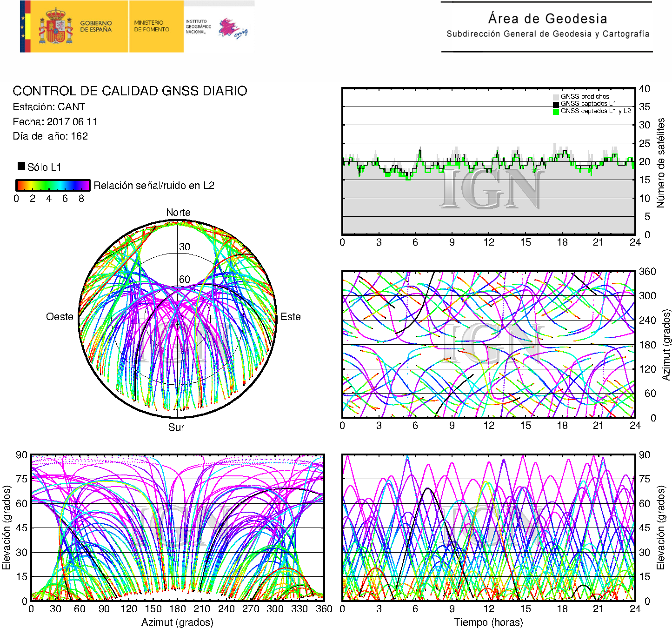Click the Spanish coat of arms emblem

click(55, 27)
